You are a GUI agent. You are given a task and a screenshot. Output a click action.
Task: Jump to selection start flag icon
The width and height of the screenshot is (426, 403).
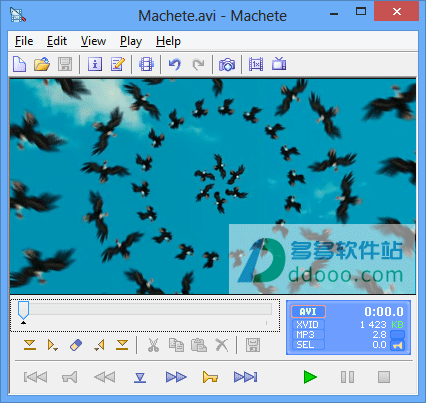point(53,345)
